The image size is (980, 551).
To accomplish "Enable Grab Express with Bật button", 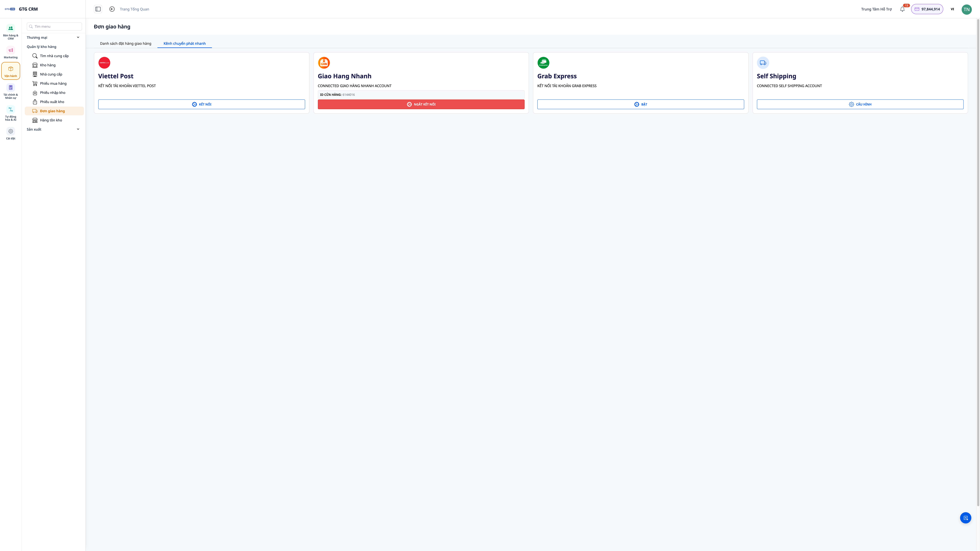I will 641,104.
